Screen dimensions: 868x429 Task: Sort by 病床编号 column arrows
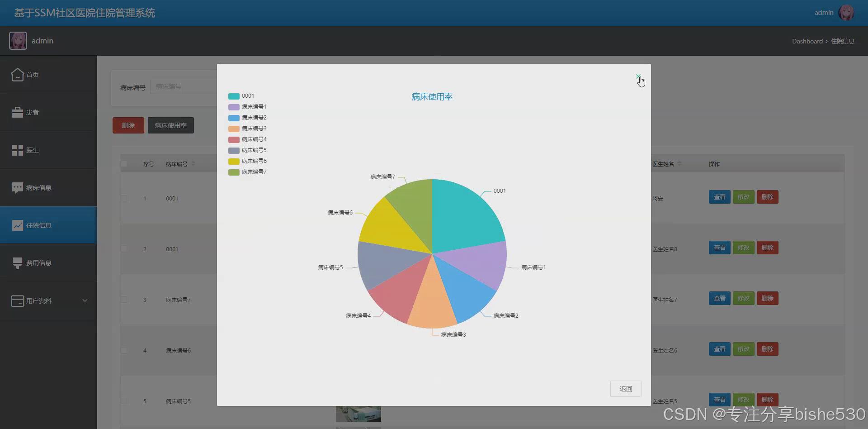click(x=193, y=164)
